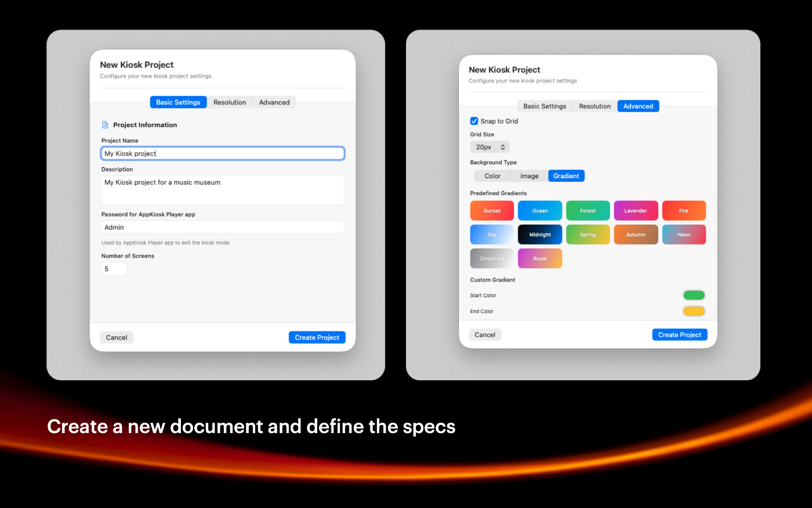Toggle the Snap to Grid checkbox
The height and width of the screenshot is (508, 812).
click(474, 121)
